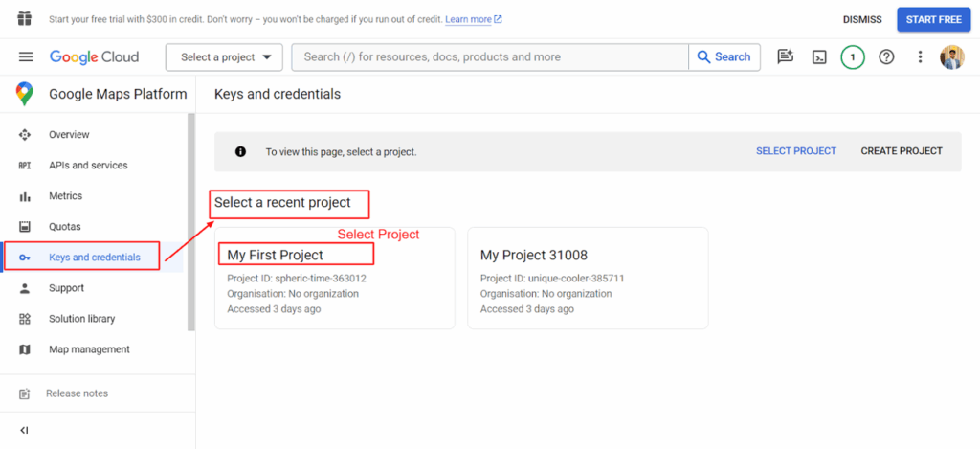Click the Google Maps Platform pin logo
The image size is (980, 449).
(x=25, y=94)
